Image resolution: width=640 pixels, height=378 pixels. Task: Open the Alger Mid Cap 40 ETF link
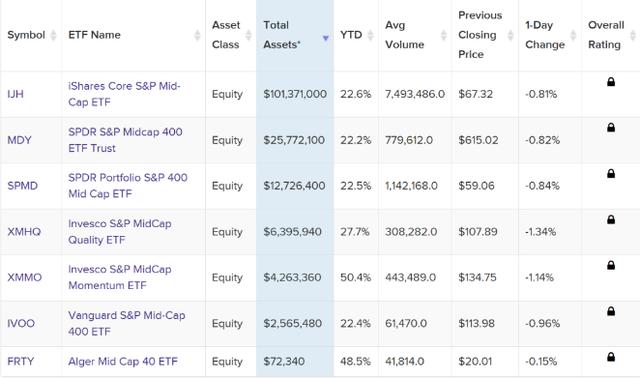click(123, 361)
